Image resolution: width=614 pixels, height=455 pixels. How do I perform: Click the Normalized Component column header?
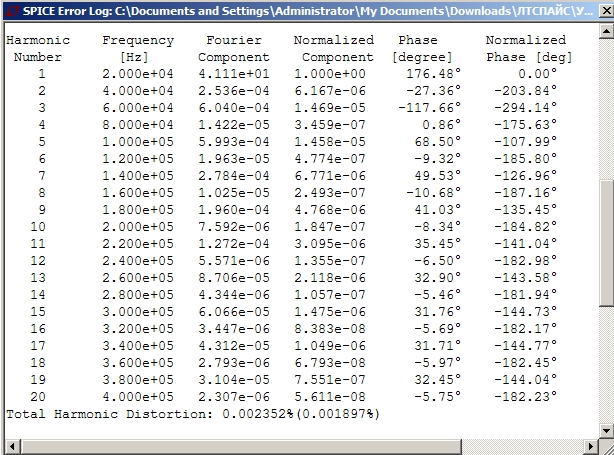point(334,49)
